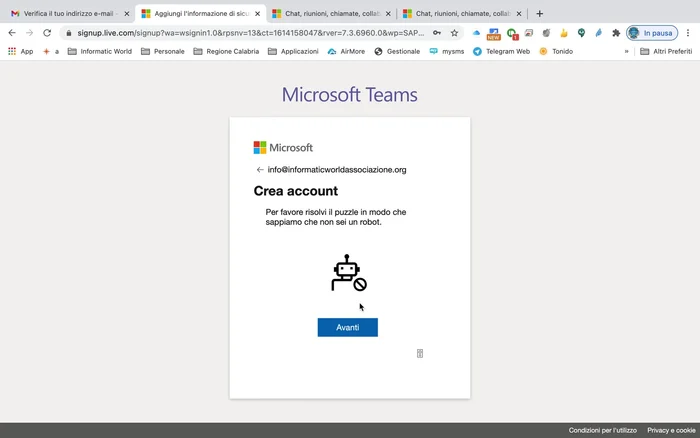This screenshot has width=700, height=438.
Task: Click the yellow thumbs-up extension icon
Action: point(564,33)
